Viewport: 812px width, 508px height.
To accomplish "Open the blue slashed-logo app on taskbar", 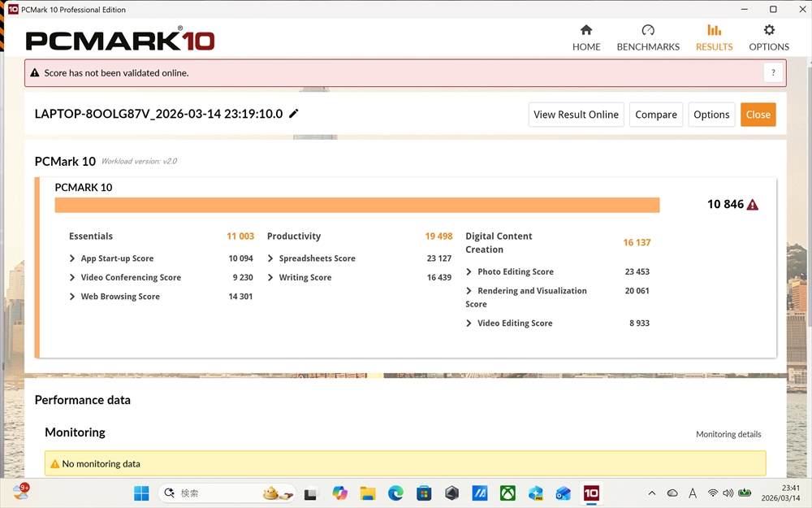I will click(x=480, y=493).
